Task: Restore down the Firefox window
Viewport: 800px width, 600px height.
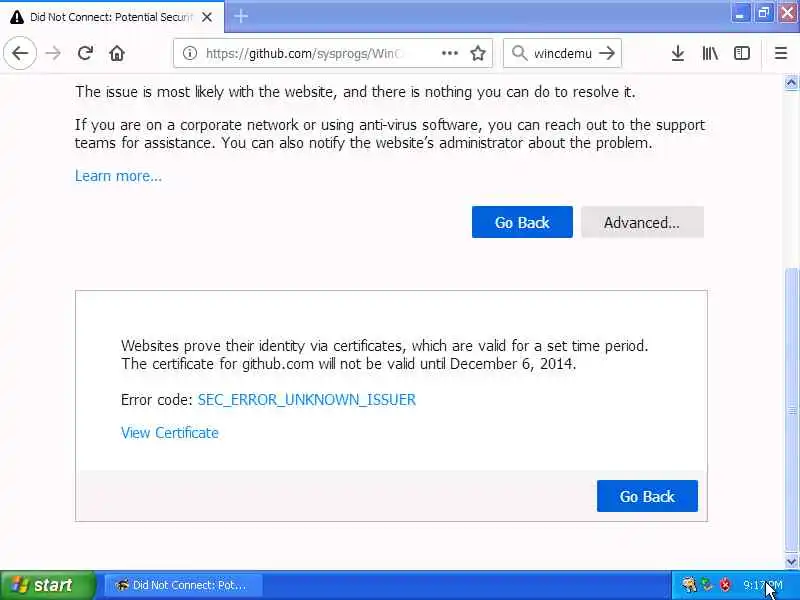Action: 764,13
